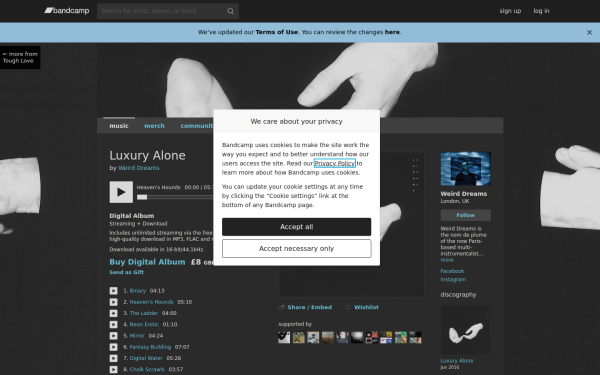Go to more from Tough Love
Screen dimensions: 600x375
click(20, 57)
